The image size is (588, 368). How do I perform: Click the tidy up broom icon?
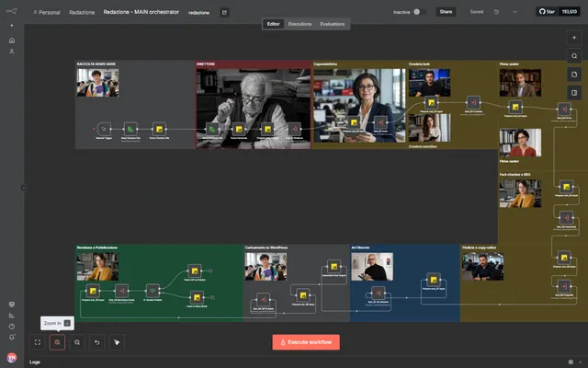(117, 342)
